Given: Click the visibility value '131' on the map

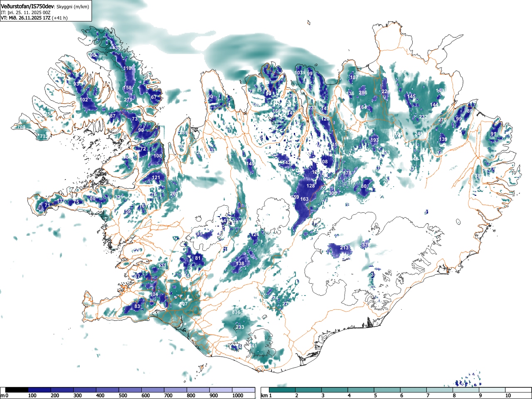Looking at the screenshot, I should 162,265.
